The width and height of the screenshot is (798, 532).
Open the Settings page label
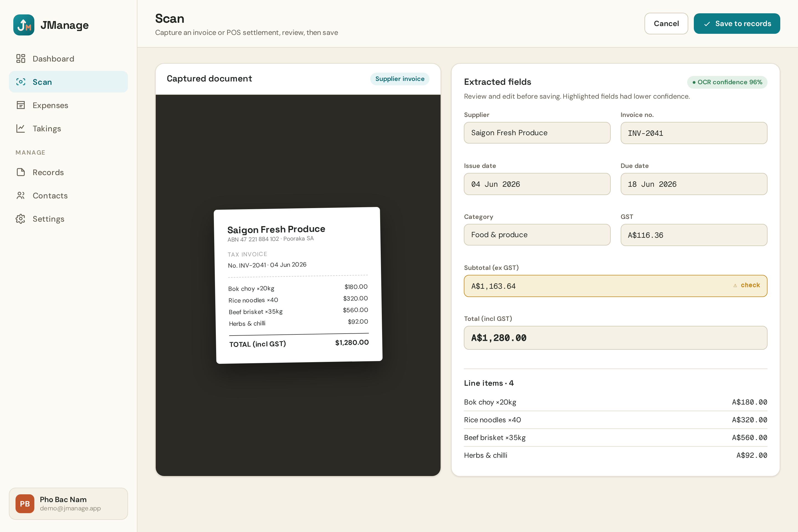click(48, 219)
